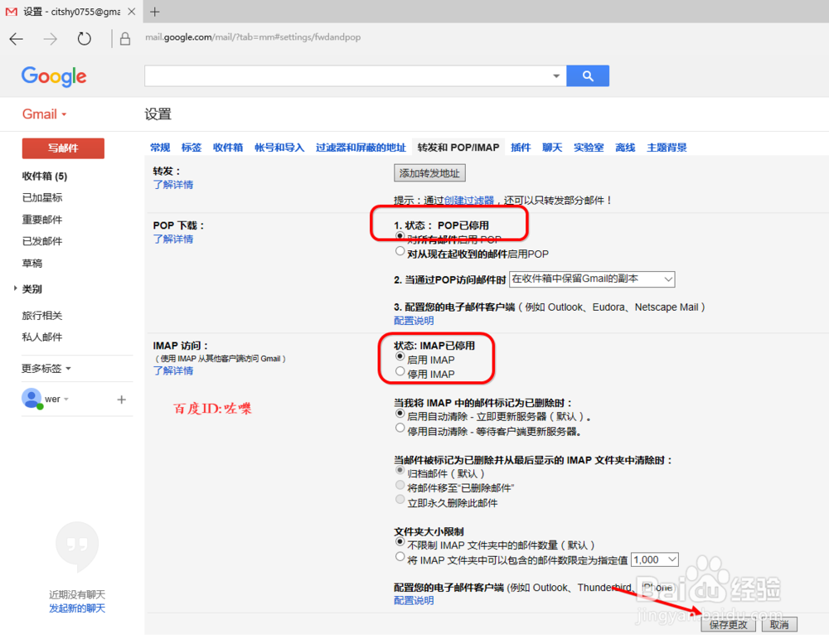Click 添加转发地址 button
The height and width of the screenshot is (644, 829).
(429, 173)
